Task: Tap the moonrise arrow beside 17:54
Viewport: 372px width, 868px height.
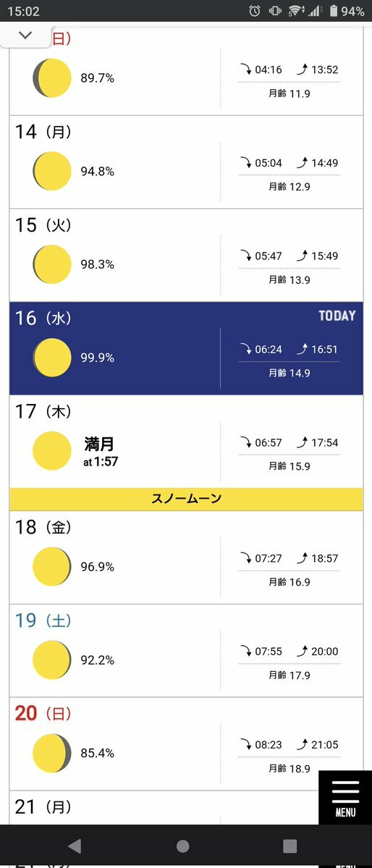Action: coord(302,442)
